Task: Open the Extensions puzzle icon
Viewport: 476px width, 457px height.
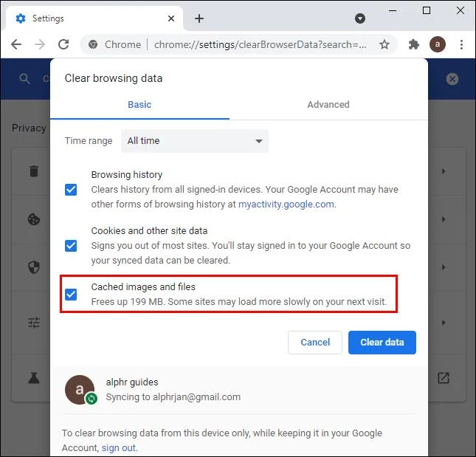Action: tap(413, 44)
